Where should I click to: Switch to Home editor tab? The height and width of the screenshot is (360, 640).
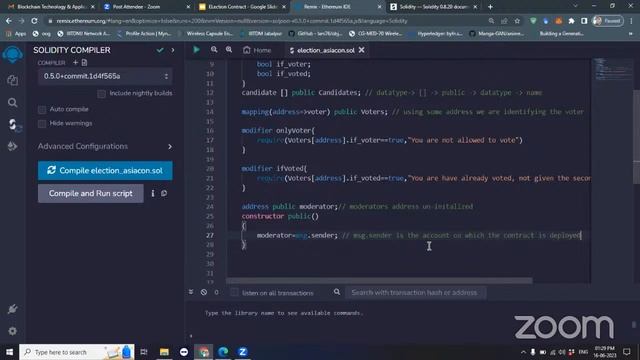click(x=257, y=50)
